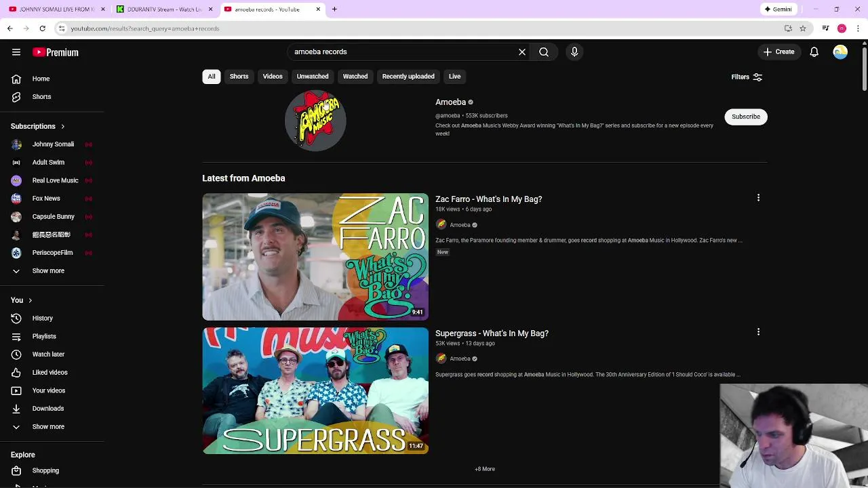Open Zac Farro - What's In My Bag title
The height and width of the screenshot is (488, 868).
tap(489, 199)
